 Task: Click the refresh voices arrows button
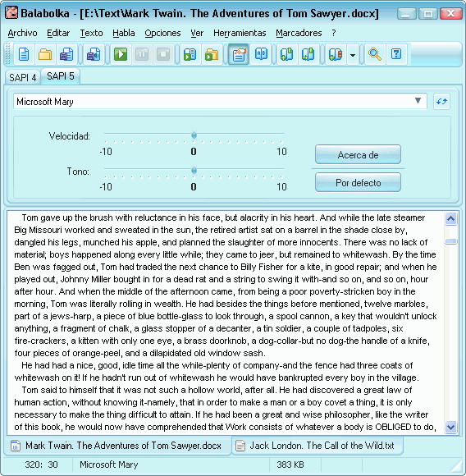click(441, 102)
